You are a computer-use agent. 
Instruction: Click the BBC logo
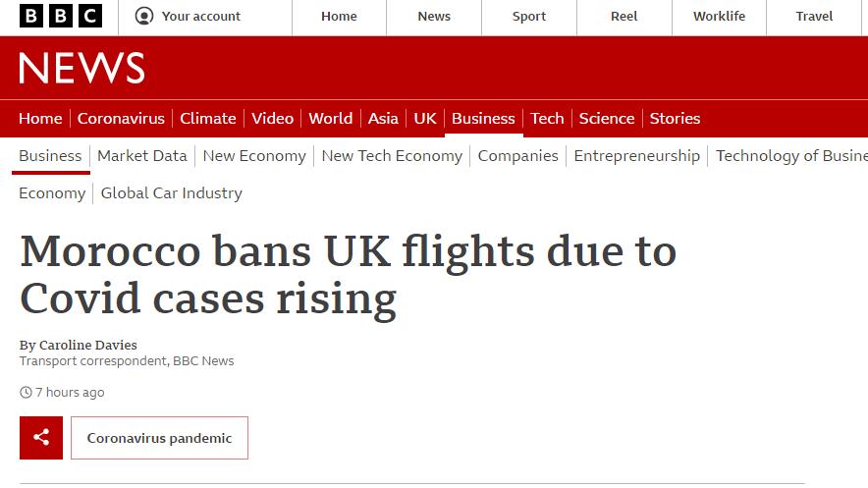pyautogui.click(x=61, y=16)
